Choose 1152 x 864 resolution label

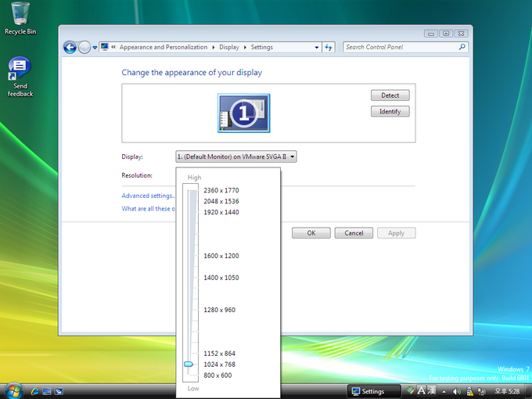click(220, 354)
